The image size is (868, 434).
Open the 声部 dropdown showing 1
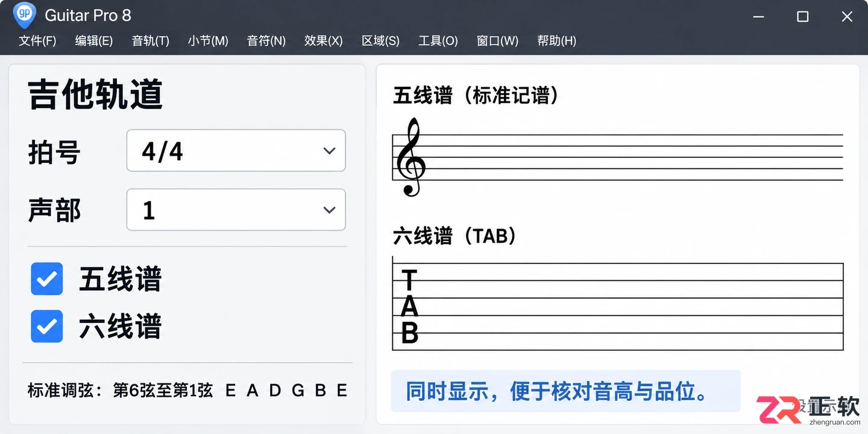pyautogui.click(x=236, y=210)
